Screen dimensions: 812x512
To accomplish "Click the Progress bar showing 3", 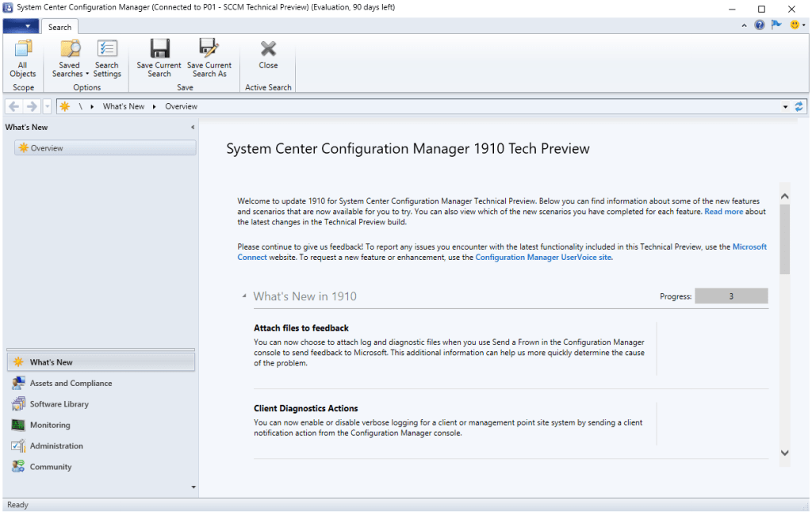I will pos(730,296).
